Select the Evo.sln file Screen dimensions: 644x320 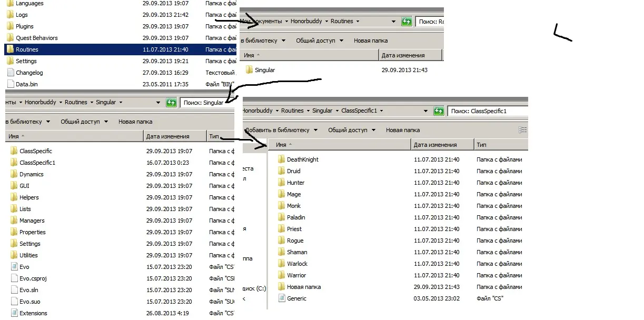click(x=28, y=290)
